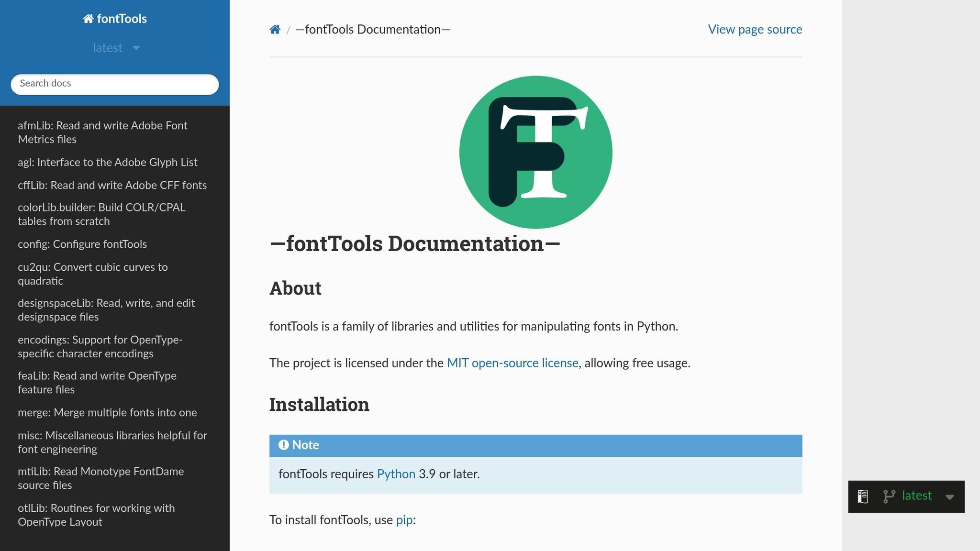
Task: Click the pip installation link
Action: point(403,520)
